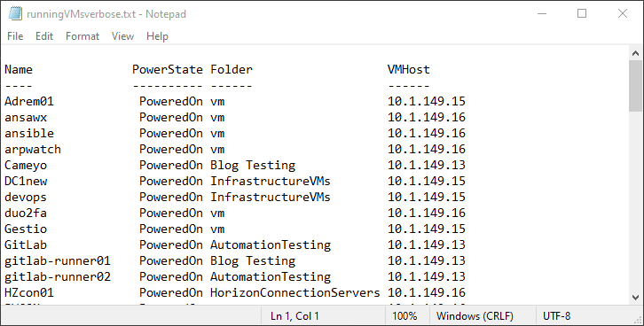The image size is (644, 326).
Task: Open the Help menu
Action: [157, 36]
